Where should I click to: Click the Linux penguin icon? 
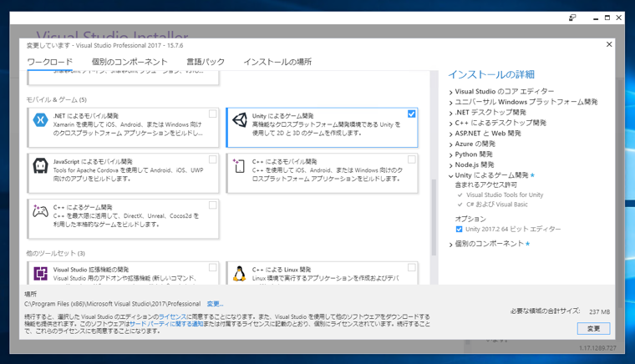coord(239,274)
